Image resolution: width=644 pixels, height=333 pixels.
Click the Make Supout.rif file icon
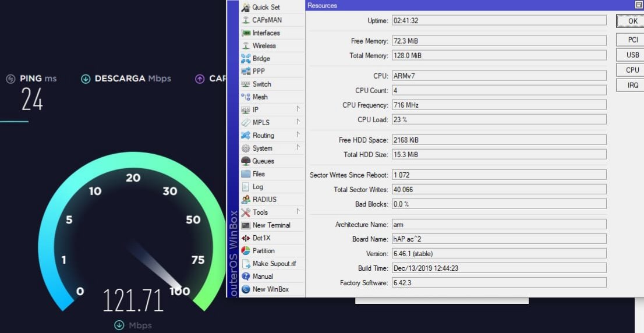point(246,264)
